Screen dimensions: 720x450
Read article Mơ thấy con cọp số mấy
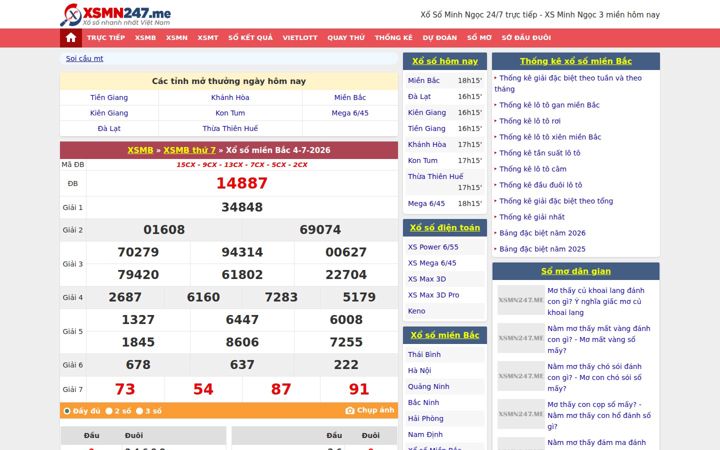click(599, 416)
